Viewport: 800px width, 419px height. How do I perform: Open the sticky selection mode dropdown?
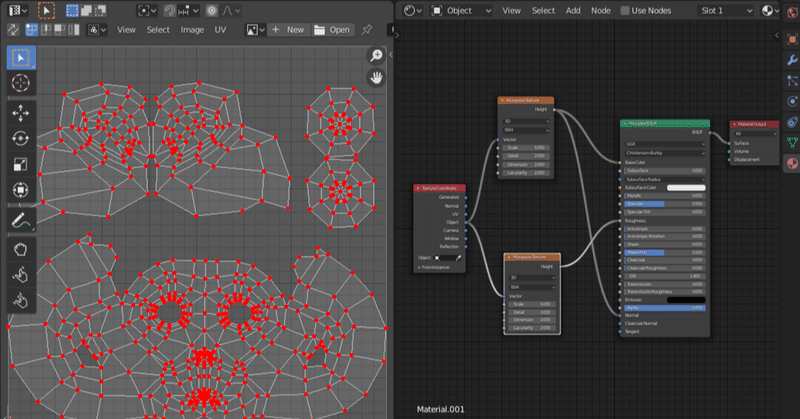tap(97, 30)
